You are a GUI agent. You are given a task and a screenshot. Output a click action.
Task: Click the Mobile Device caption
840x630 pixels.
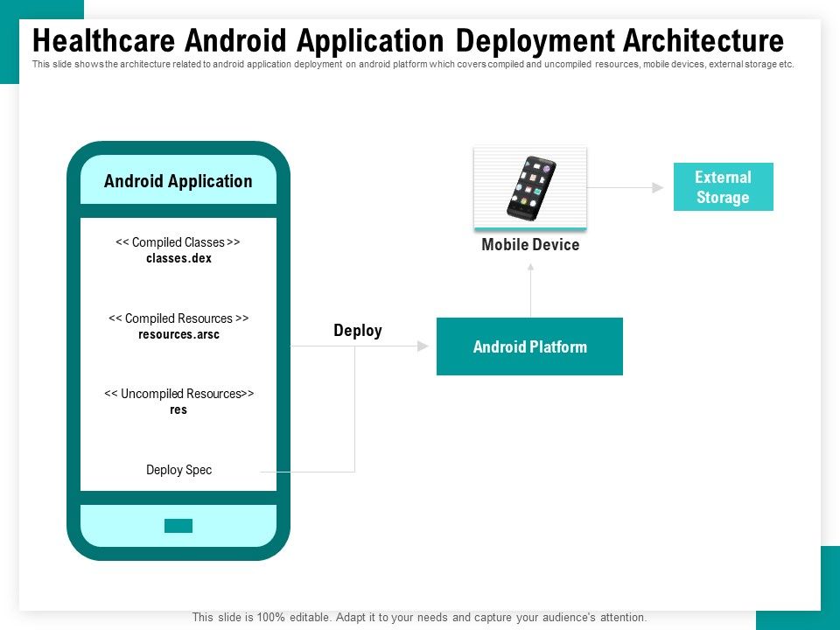coord(530,245)
